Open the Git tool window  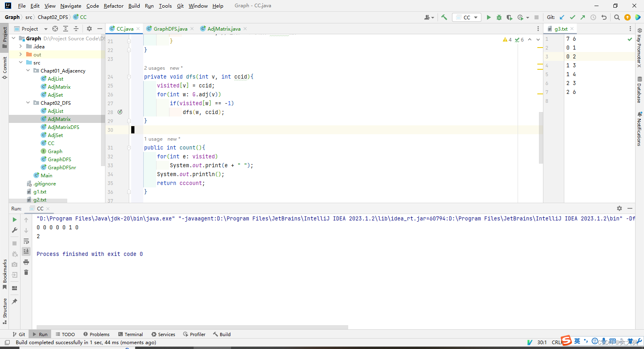click(19, 334)
